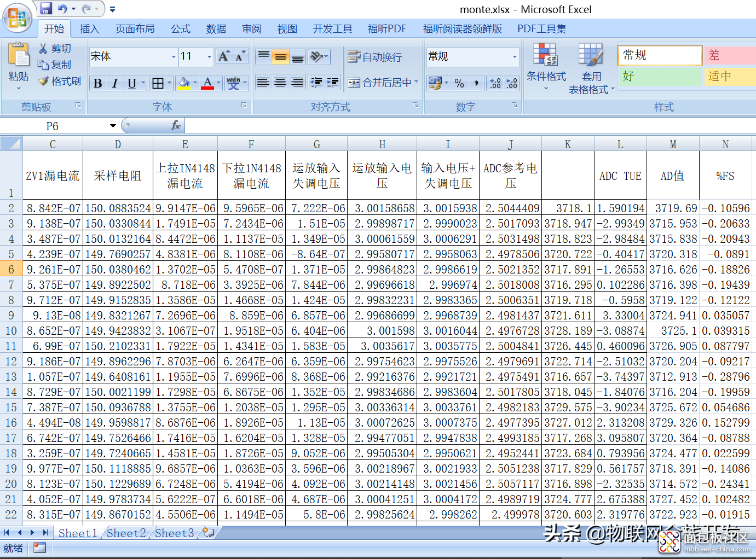Screen dimensions: 756x559
Task: Open phonetic guide wén icon
Action: (x=233, y=83)
